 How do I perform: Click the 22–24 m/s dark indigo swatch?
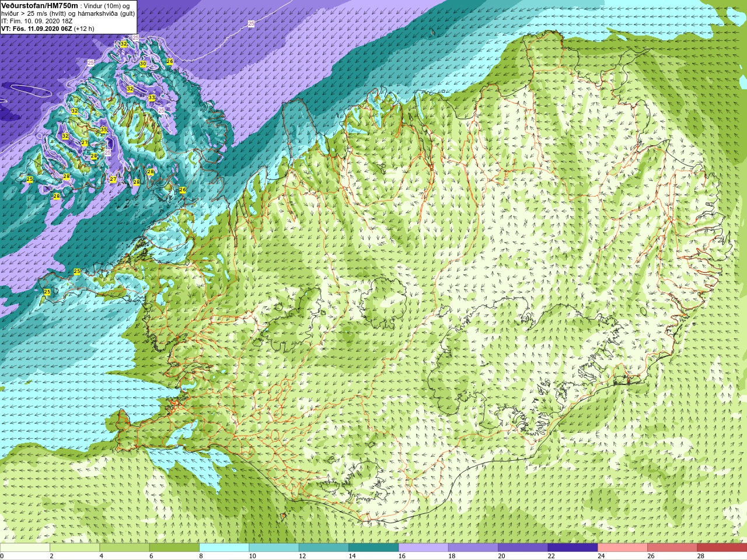pyautogui.click(x=573, y=548)
